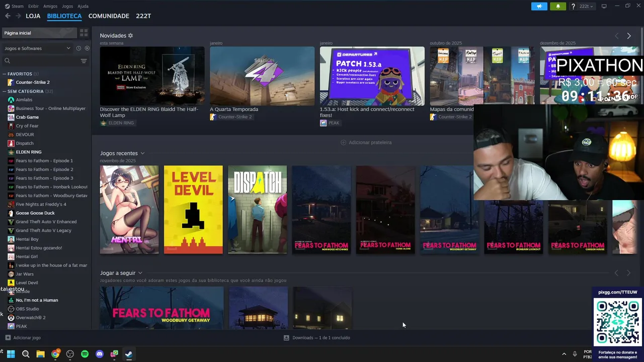Click Adicionar prateleira
The height and width of the screenshot is (362, 644).
pyautogui.click(x=366, y=142)
